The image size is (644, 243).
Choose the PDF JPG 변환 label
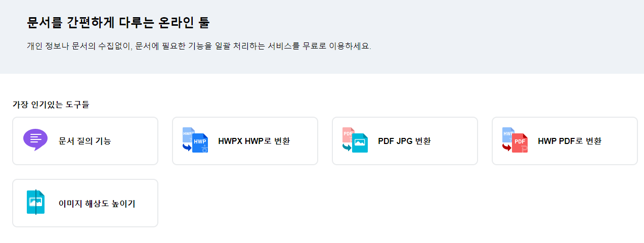404,141
